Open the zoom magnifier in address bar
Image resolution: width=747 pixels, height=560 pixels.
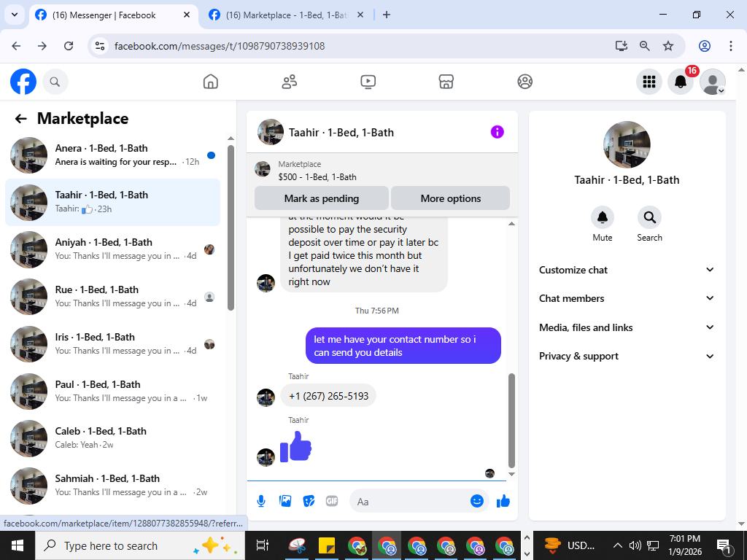645,46
